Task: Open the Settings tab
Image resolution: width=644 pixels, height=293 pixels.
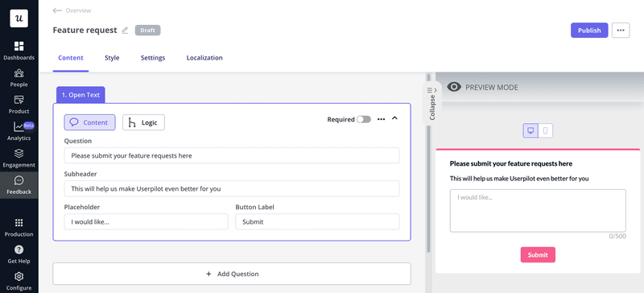Action: (x=153, y=58)
